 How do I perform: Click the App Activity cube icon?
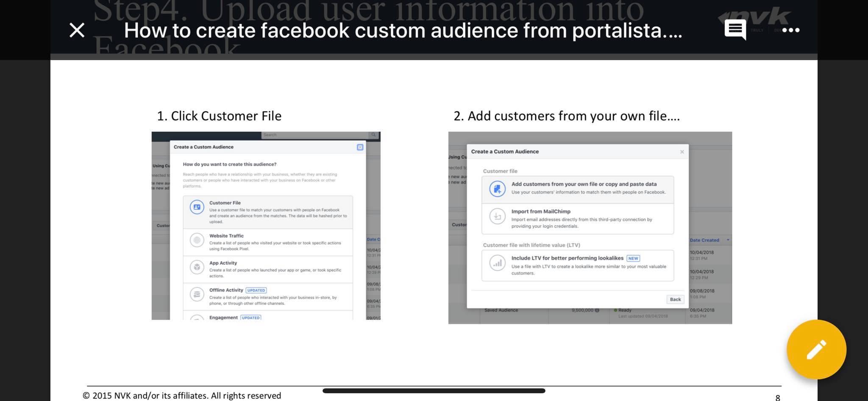click(197, 267)
